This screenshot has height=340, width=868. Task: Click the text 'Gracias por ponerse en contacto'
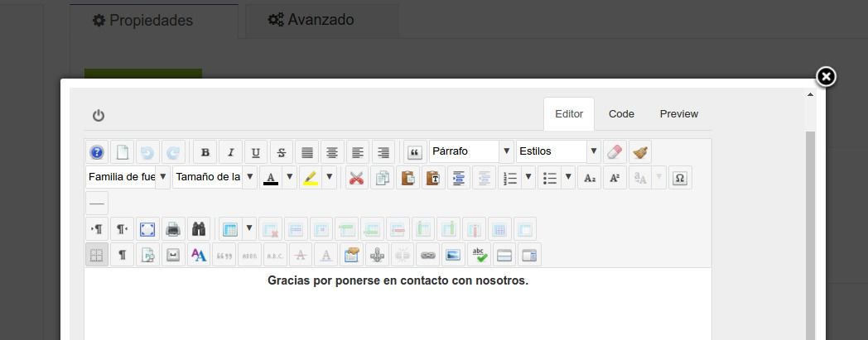(358, 280)
